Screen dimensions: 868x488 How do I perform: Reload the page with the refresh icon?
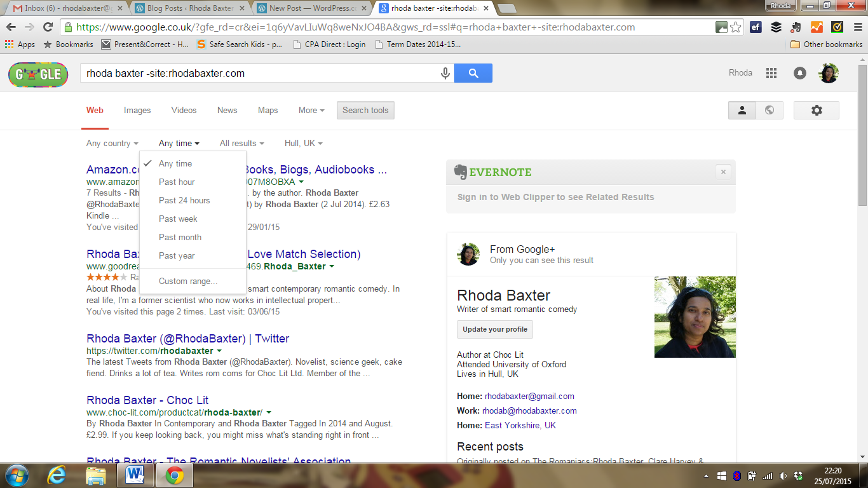(x=48, y=27)
